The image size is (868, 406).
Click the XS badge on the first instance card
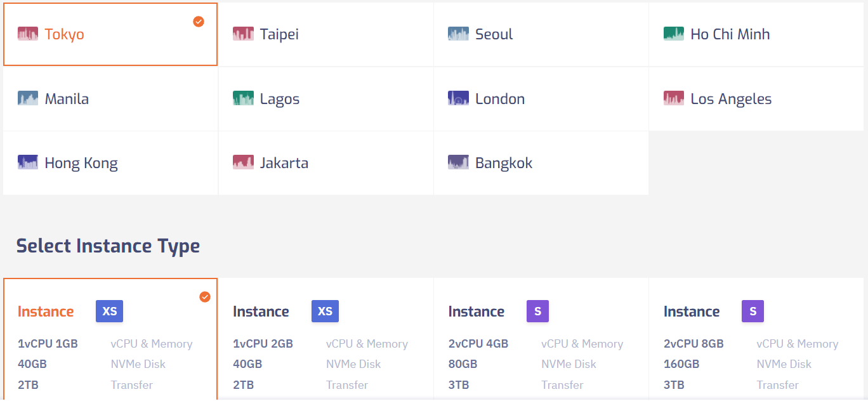click(109, 311)
